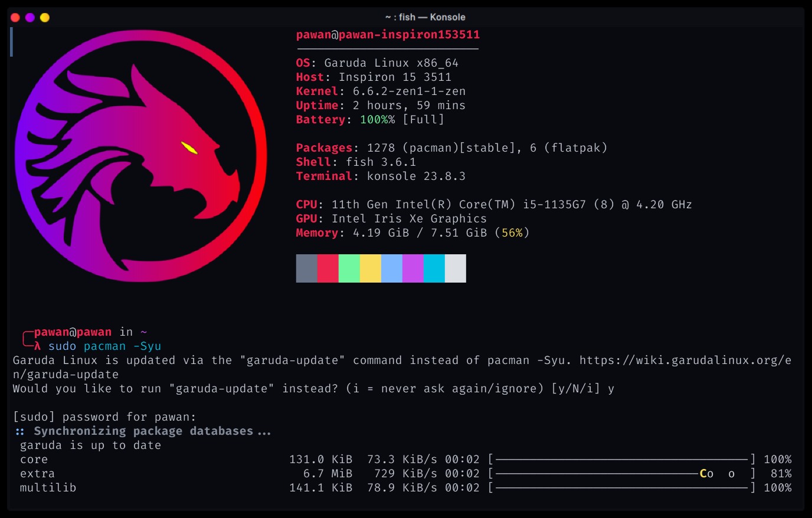Click the Shell: fish 3.6.1 line
The image size is (812, 518).
(x=356, y=162)
